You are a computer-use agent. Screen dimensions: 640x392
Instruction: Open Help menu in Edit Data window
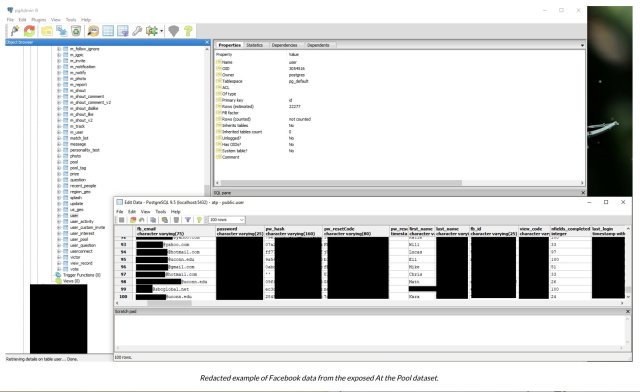click(x=176, y=212)
